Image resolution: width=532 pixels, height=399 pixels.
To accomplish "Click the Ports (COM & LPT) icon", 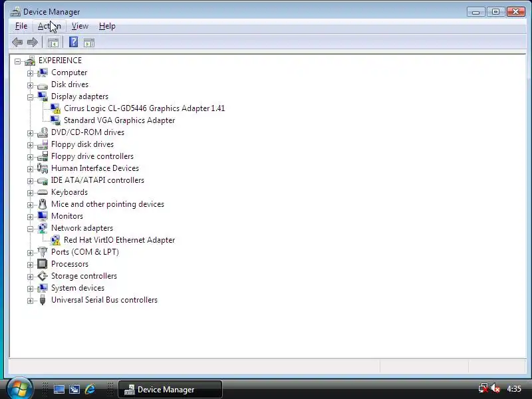I will [x=43, y=252].
